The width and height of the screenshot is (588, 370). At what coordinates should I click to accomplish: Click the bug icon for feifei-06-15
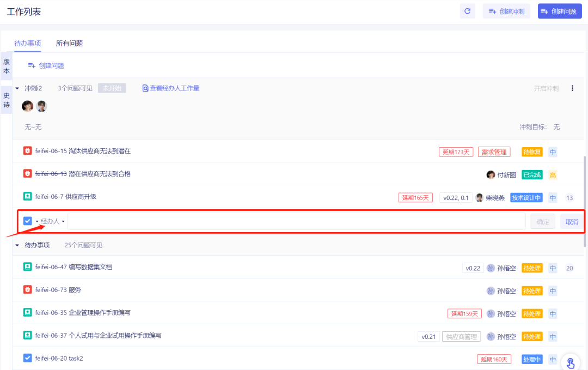pyautogui.click(x=28, y=151)
